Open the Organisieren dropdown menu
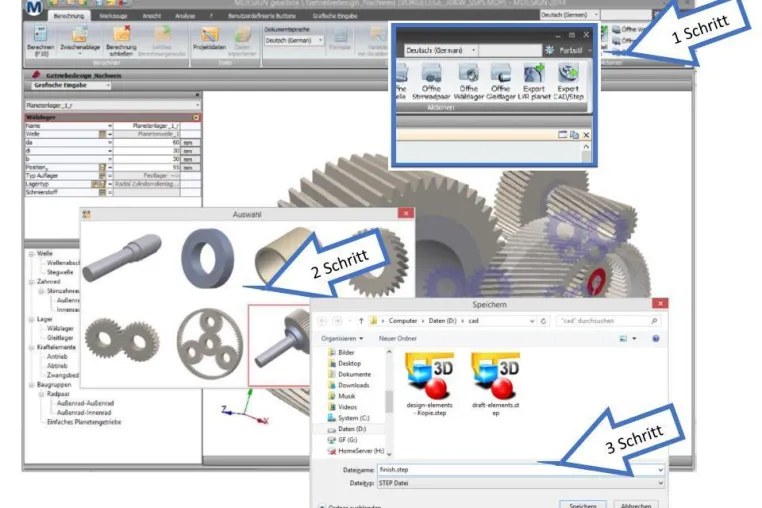 (342, 338)
